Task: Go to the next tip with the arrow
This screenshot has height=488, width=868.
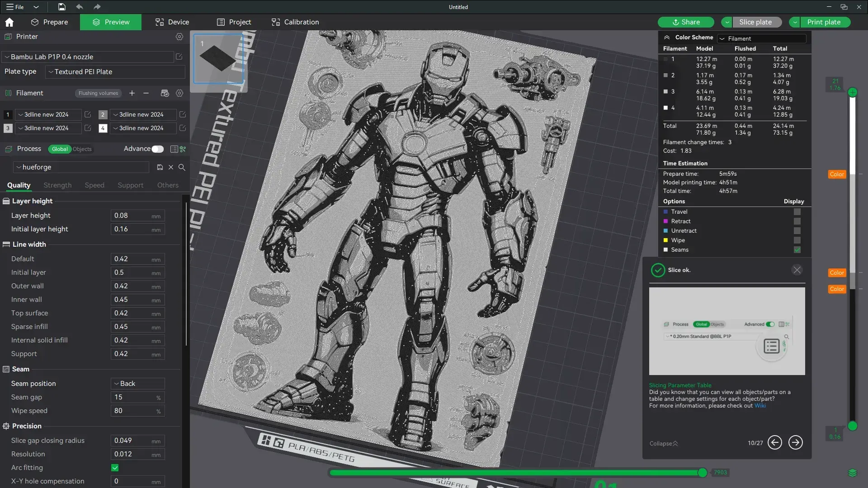Action: point(795,443)
